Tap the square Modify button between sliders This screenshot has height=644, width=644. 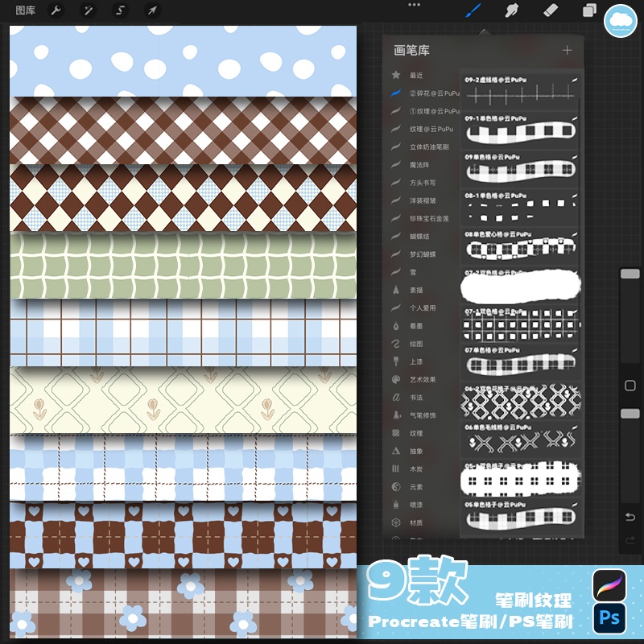point(630,386)
